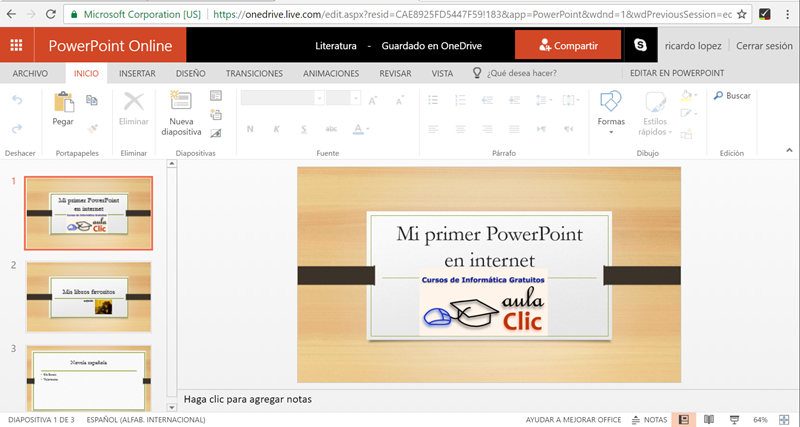
Task: Toggle italic (K) formatting
Action: coord(277,129)
